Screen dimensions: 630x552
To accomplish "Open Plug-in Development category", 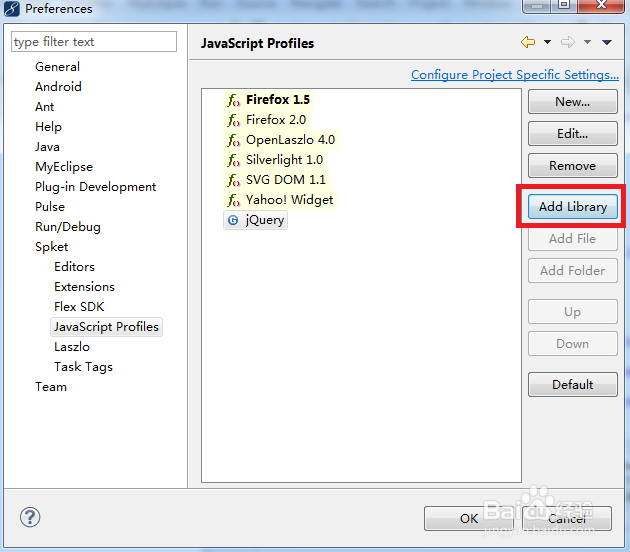I will (96, 187).
